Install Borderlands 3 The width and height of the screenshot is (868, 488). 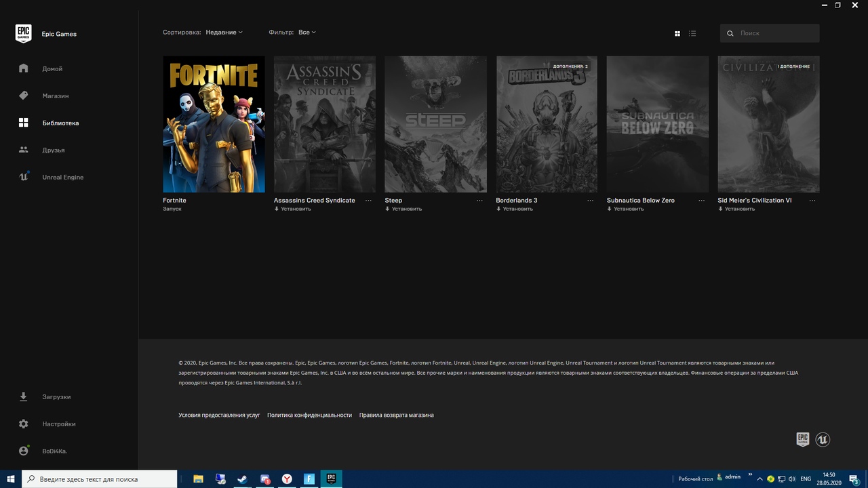click(x=515, y=209)
